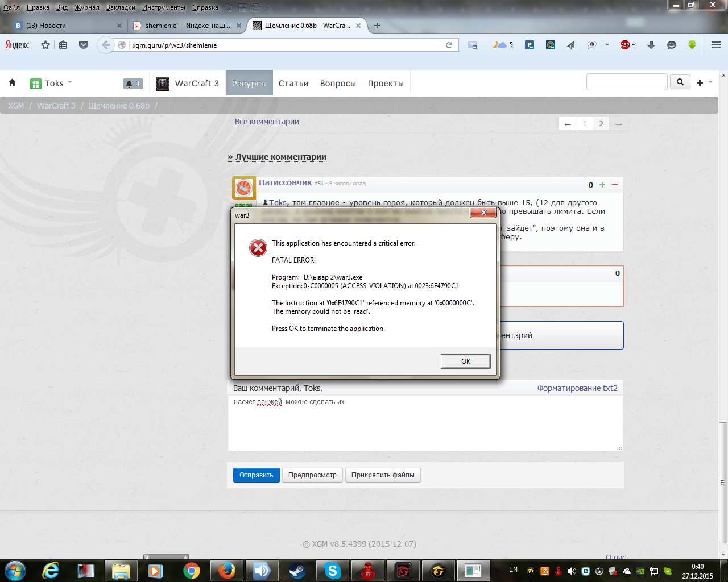Go to comments page 1
This screenshot has height=582, width=728.
click(x=585, y=123)
